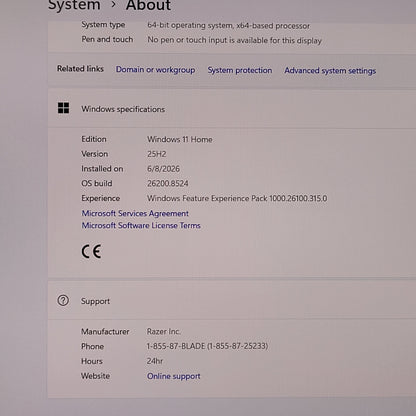Select the version value '25H2'
Image resolution: width=416 pixels, height=416 pixels.
157,154
